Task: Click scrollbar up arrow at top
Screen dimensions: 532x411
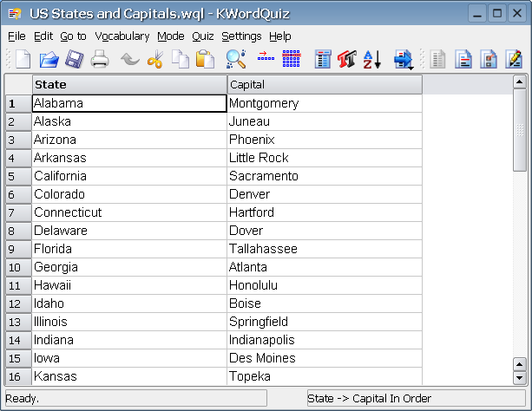Action: point(520,82)
